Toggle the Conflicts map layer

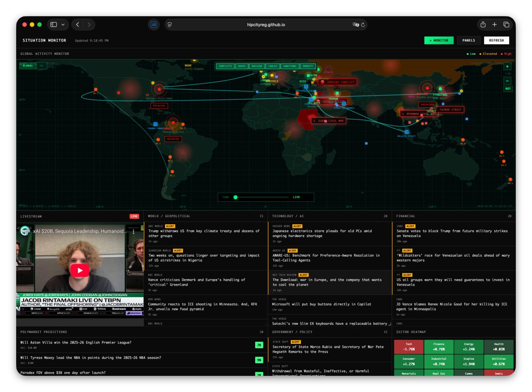[225, 66]
